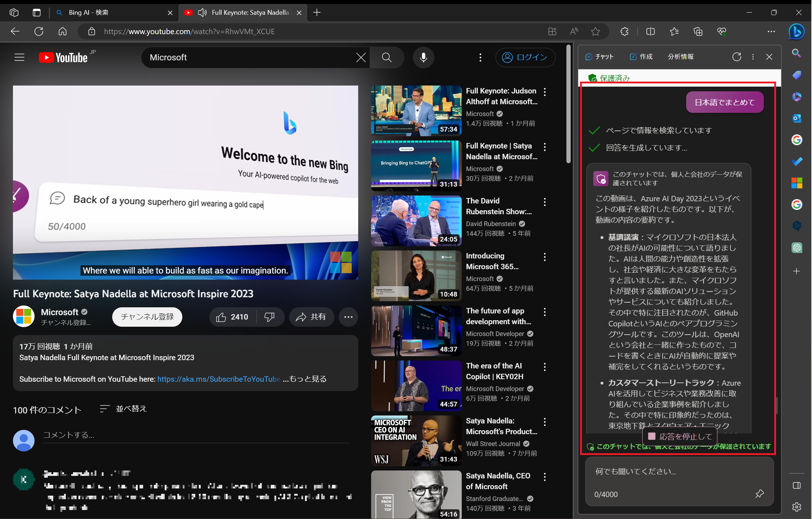Image resolution: width=812 pixels, height=519 pixels.
Task: Add this page to favorites
Action: (596, 32)
